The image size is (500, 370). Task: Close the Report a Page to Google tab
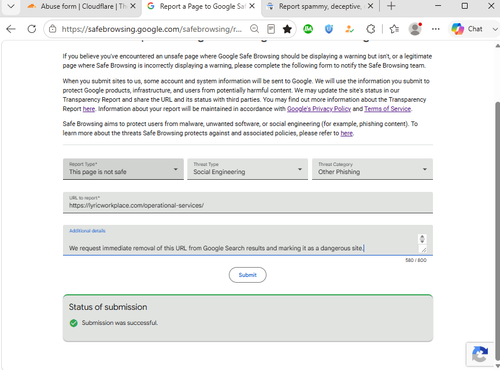point(252,6)
